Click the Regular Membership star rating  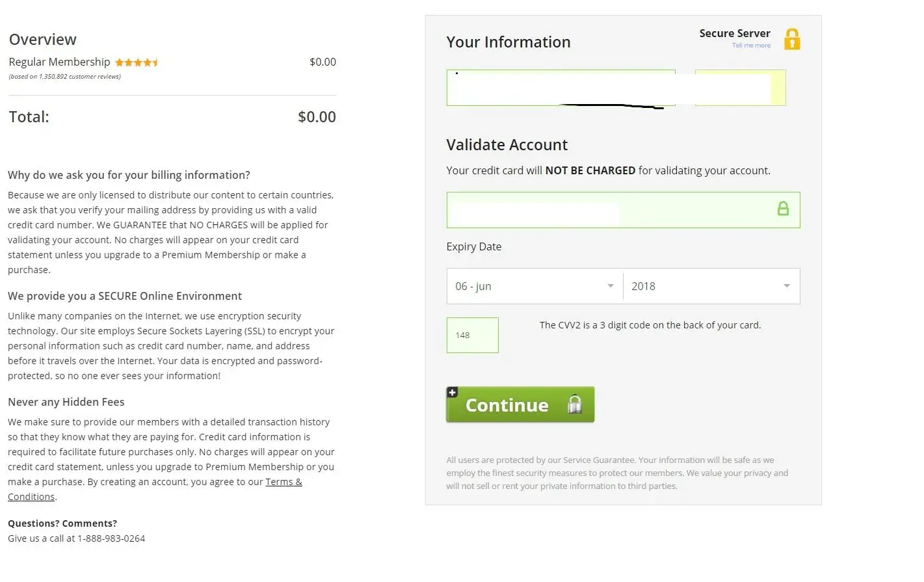point(137,62)
